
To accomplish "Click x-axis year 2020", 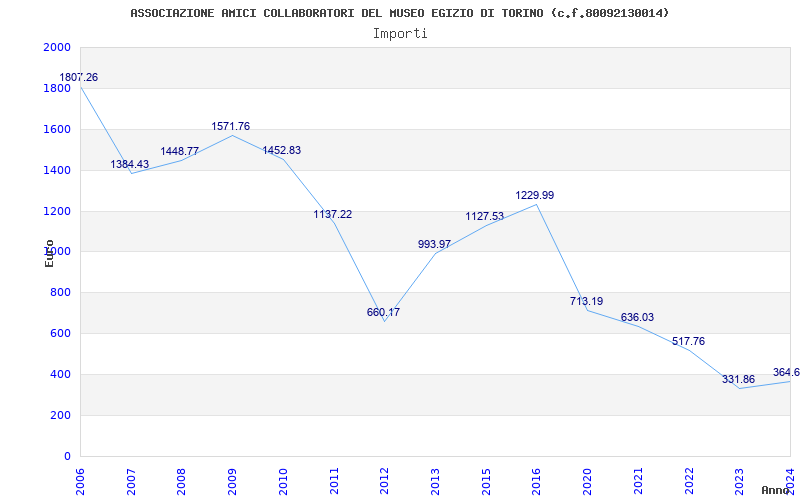I will pos(587,481).
